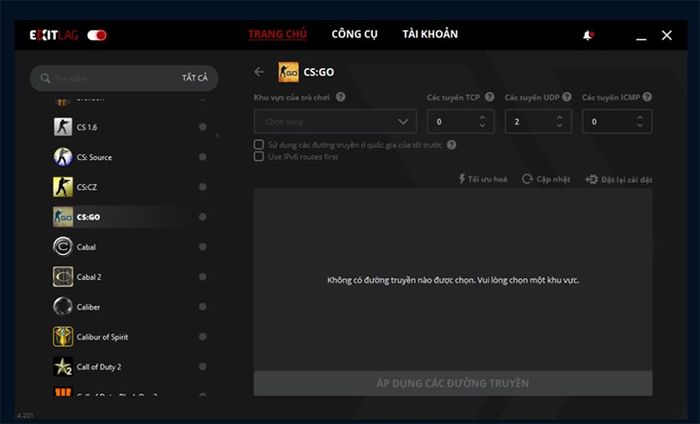This screenshot has height=424, width=700.
Task: Select the Calibur of Spirit icon
Action: (x=62, y=337)
